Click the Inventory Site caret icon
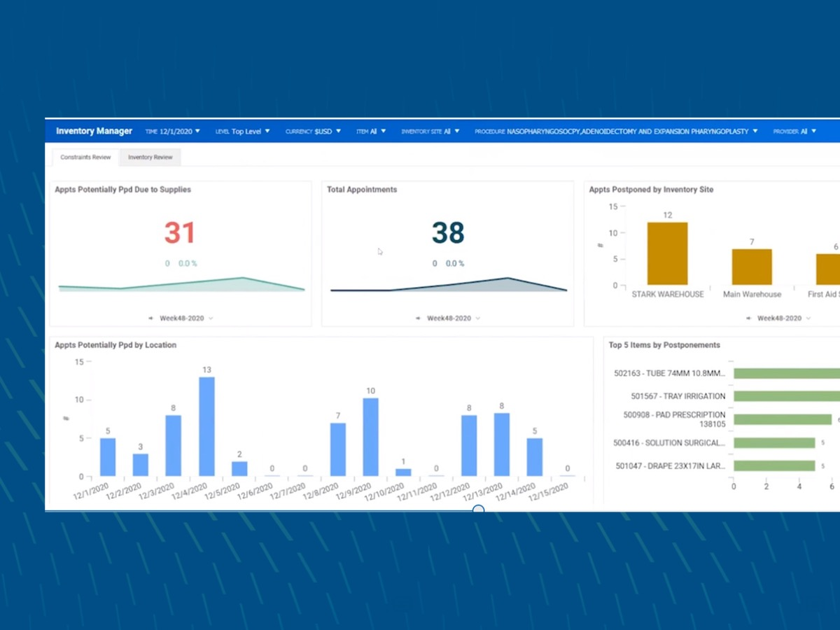Screen dimensions: 840x630 pos(456,131)
